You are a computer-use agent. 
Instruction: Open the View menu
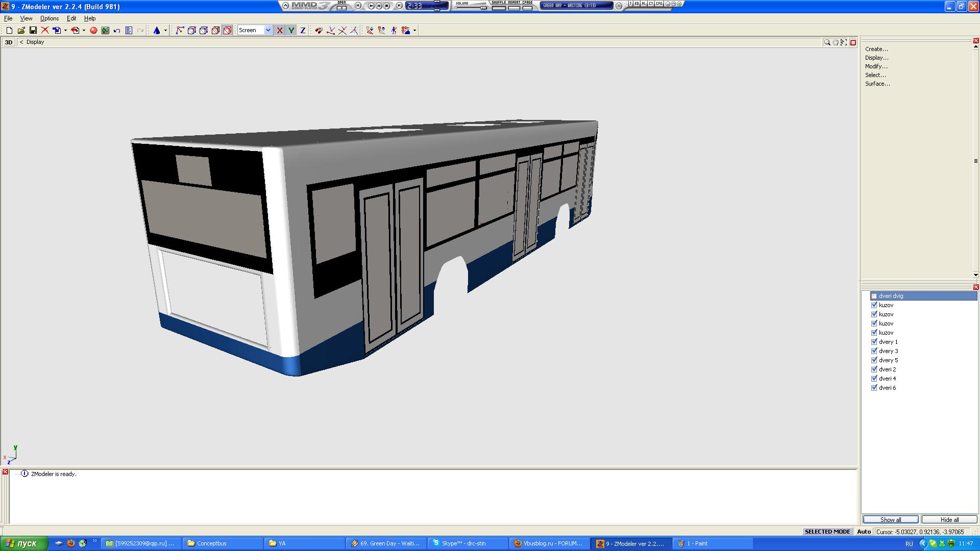[26, 18]
